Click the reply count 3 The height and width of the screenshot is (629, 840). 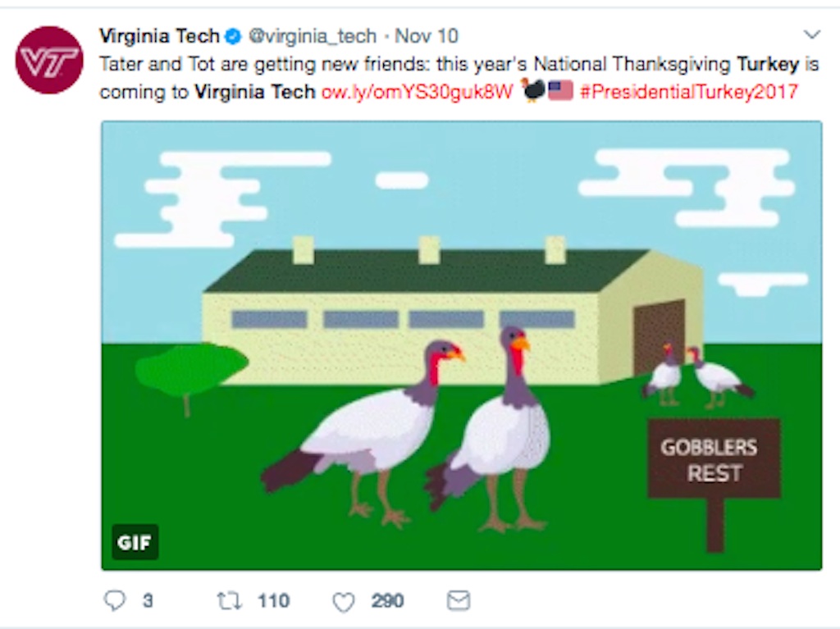point(148,601)
